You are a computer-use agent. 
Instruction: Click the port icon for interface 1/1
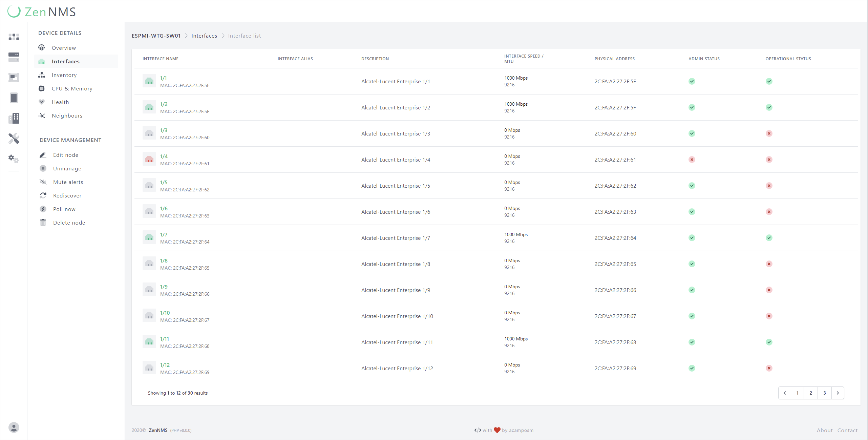(x=149, y=81)
